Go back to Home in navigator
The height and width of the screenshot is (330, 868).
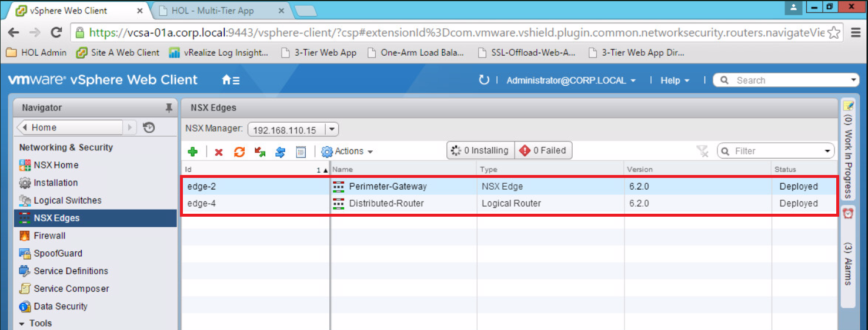(70, 127)
